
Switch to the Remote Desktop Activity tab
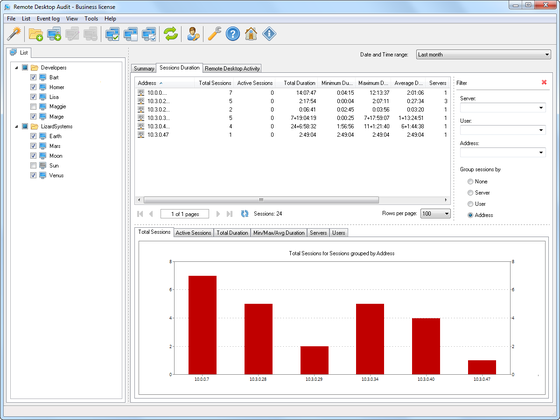point(232,68)
